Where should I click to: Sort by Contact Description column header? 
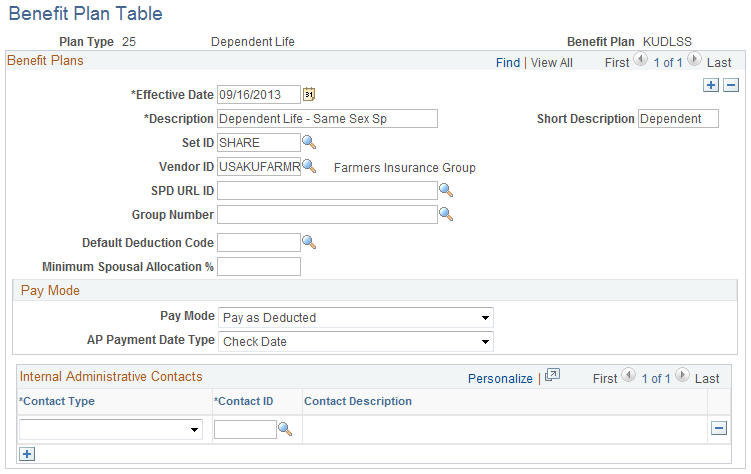[x=358, y=401]
